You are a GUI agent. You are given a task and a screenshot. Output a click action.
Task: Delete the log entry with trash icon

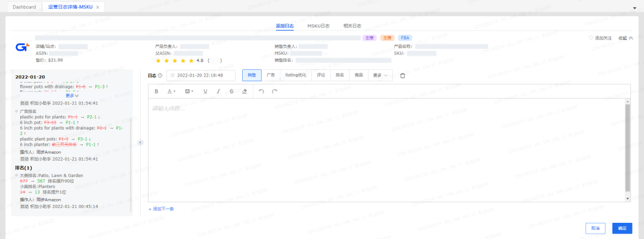point(402,75)
